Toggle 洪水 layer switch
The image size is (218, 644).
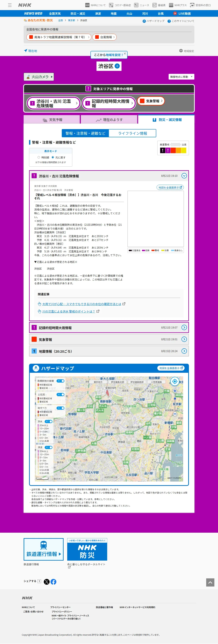pyautogui.click(x=48, y=422)
